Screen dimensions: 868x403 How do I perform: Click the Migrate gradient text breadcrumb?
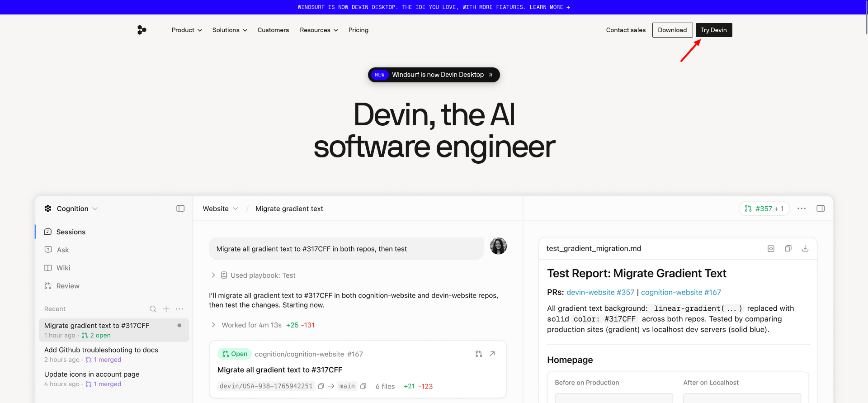click(x=289, y=209)
